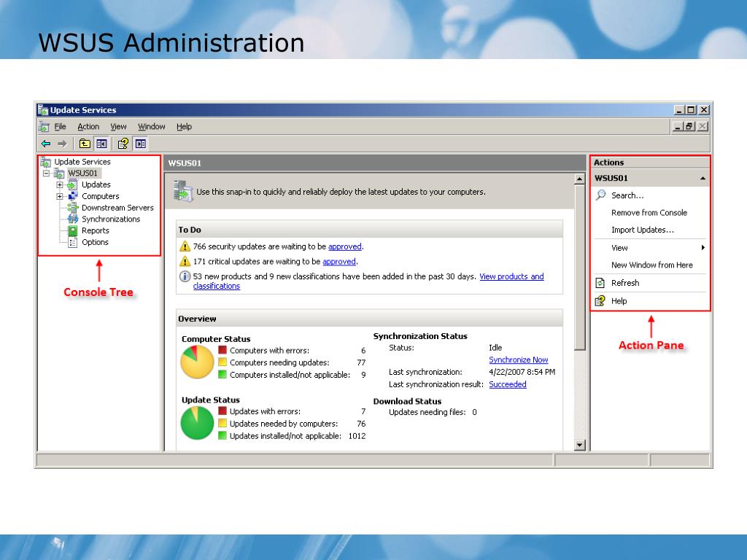Select Downstream Servers in console tree
The width and height of the screenshot is (747, 560).
[117, 208]
